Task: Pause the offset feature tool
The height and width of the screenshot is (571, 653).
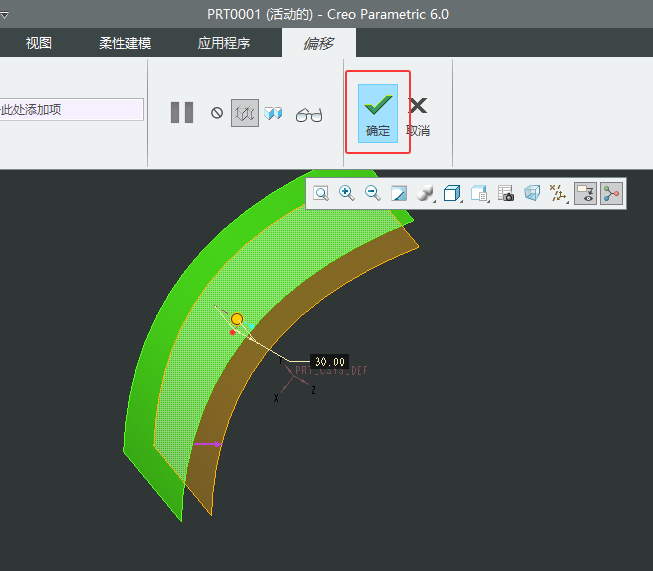Action: click(x=182, y=112)
